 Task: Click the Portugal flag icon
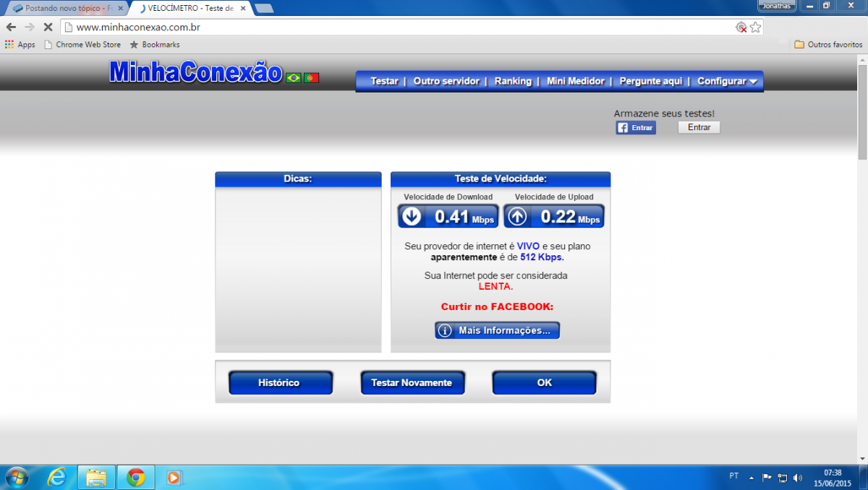(312, 77)
